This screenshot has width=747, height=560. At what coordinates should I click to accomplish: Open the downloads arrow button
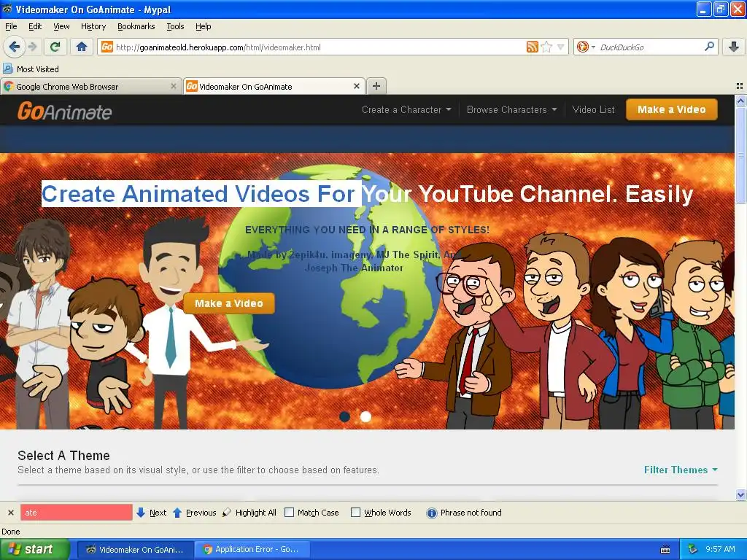coord(734,47)
